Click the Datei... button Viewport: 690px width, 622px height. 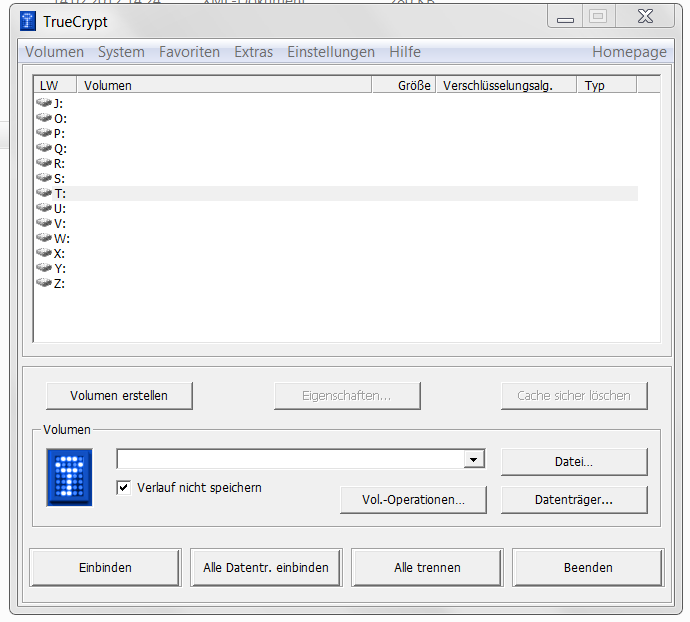pyautogui.click(x=574, y=462)
